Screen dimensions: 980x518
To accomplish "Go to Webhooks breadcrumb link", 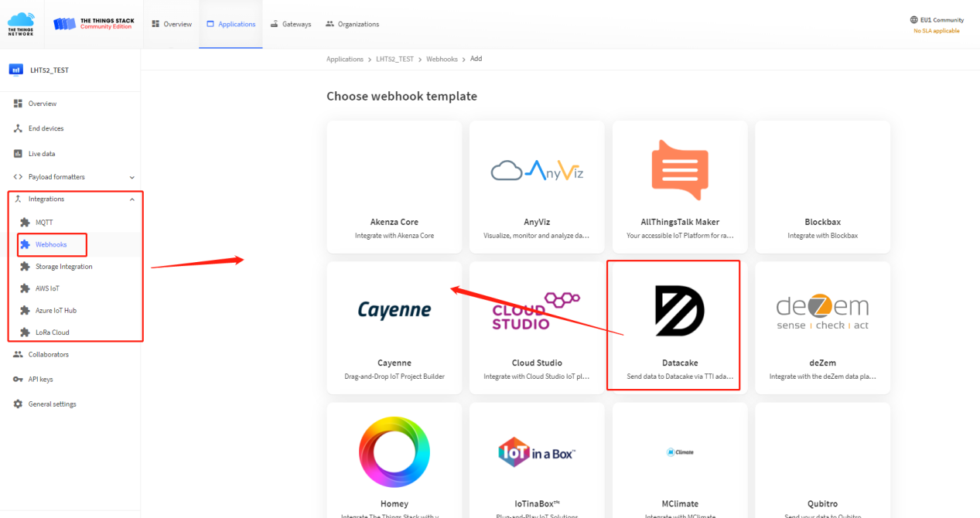I will coord(442,60).
